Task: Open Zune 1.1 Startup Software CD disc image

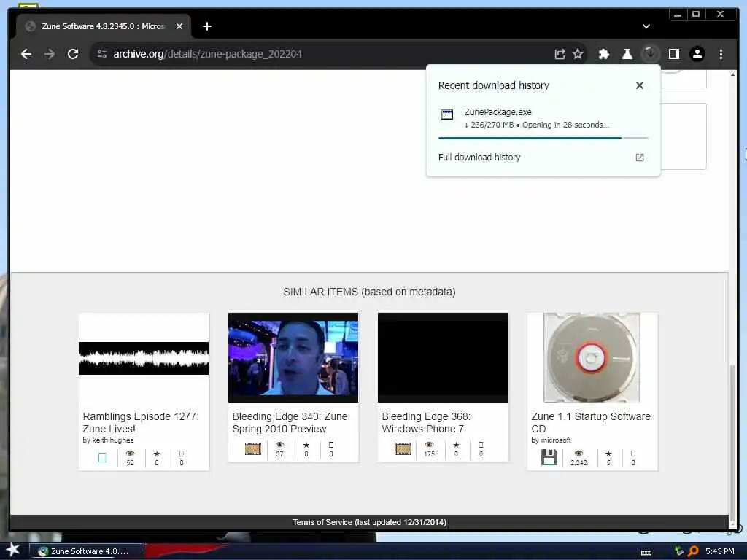Action: 592,358
